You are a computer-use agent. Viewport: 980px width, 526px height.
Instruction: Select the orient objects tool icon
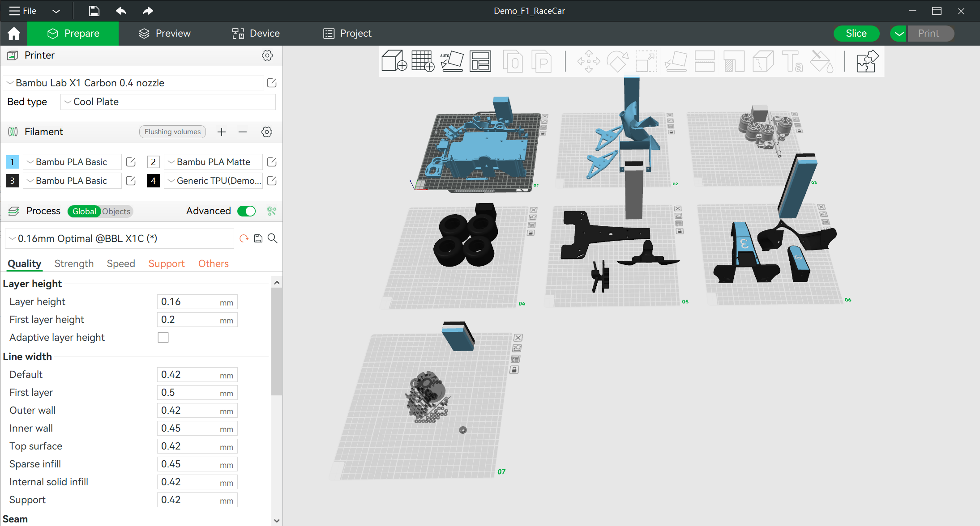point(451,61)
